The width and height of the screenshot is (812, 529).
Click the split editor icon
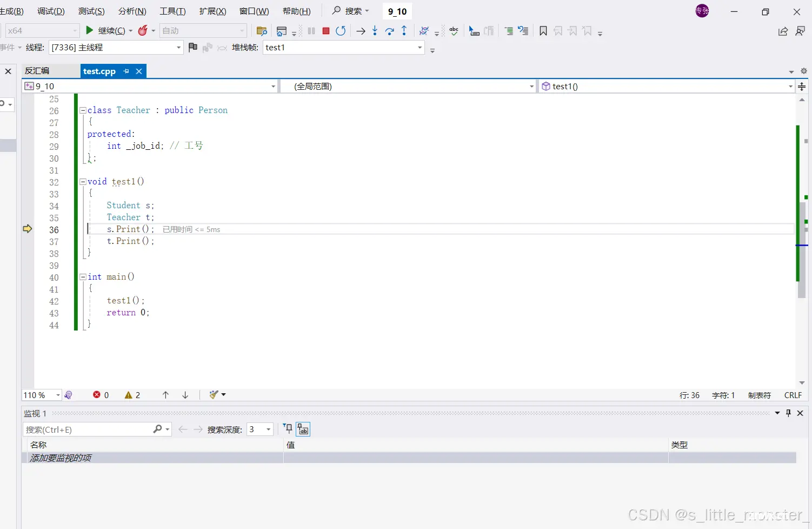(x=802, y=87)
